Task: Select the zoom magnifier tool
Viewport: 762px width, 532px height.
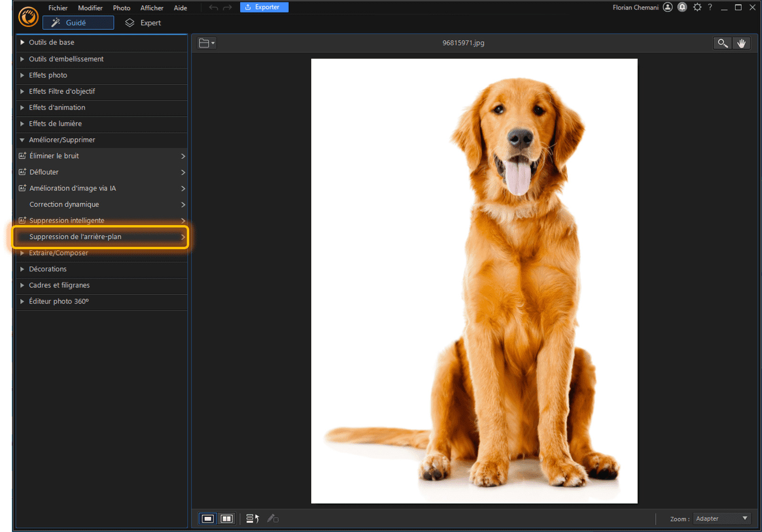Action: point(722,43)
